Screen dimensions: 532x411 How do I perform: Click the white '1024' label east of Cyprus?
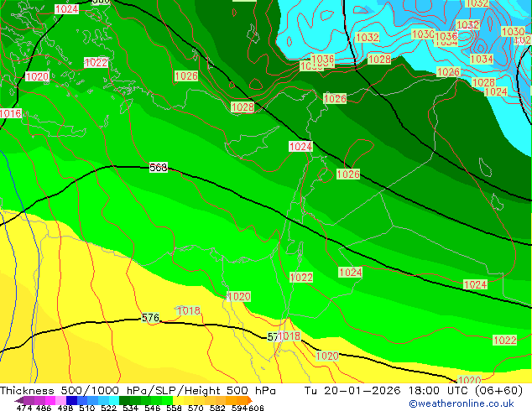(300, 147)
